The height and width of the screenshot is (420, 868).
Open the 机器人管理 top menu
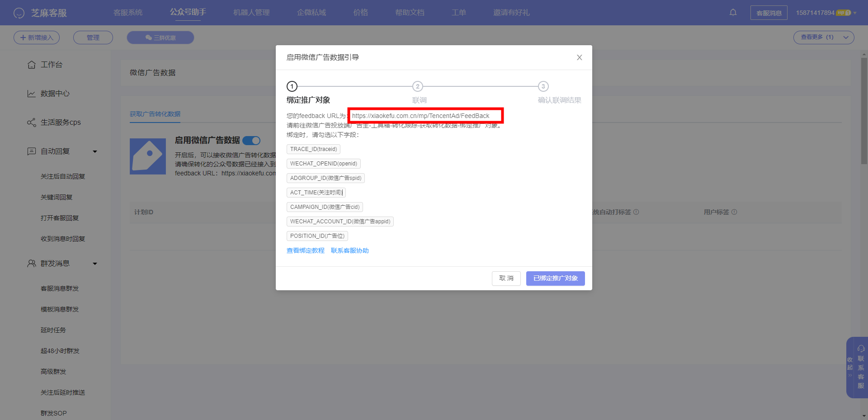point(251,13)
